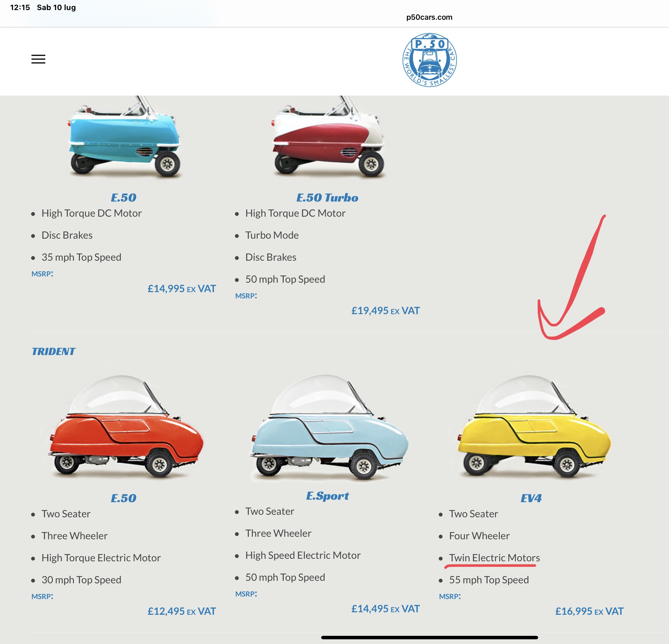Click '55 mph Top Speed' feature
This screenshot has width=669, height=644.
point(489,580)
